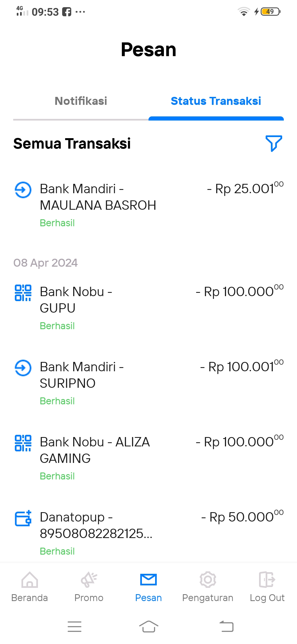Screen dimensions: 297x644
Task: Tap the Rp 100.001 SURIPNO amount
Action: [242, 367]
